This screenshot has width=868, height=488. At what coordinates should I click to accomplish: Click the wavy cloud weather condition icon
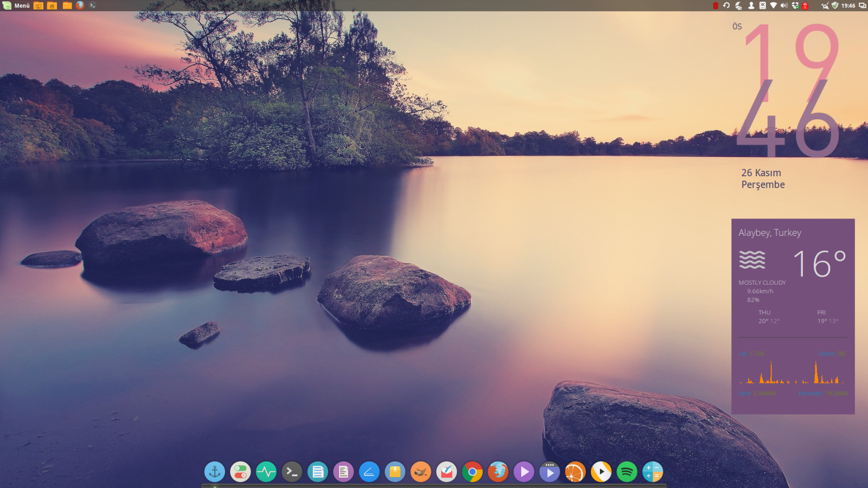[752, 260]
